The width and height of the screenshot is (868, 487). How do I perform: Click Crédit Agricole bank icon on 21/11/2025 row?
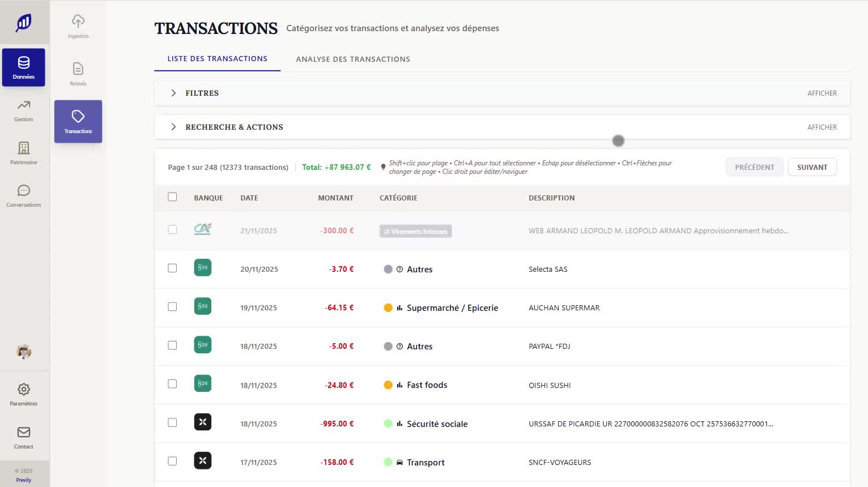(x=202, y=229)
